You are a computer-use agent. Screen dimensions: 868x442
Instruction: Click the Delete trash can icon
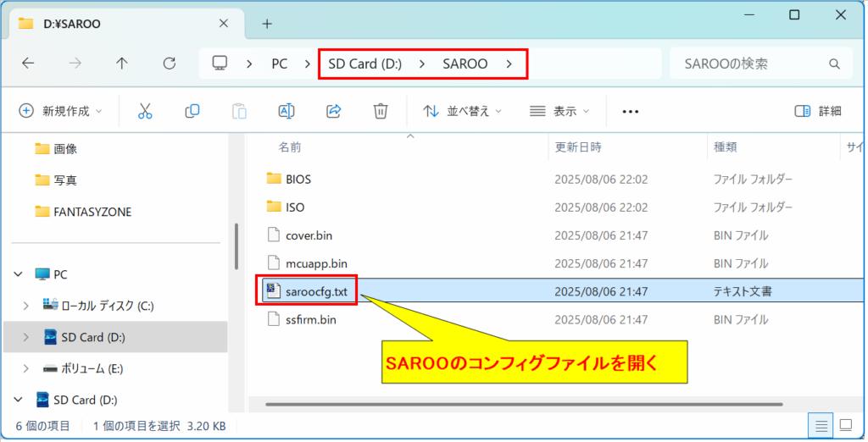(x=381, y=111)
